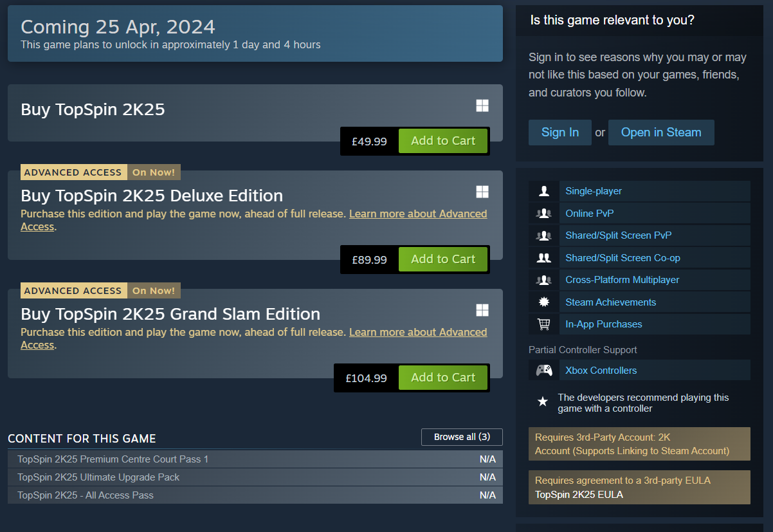Click the Windows icon on Grand Slam Edition
Viewport: 773px width, 532px height.
pos(482,310)
